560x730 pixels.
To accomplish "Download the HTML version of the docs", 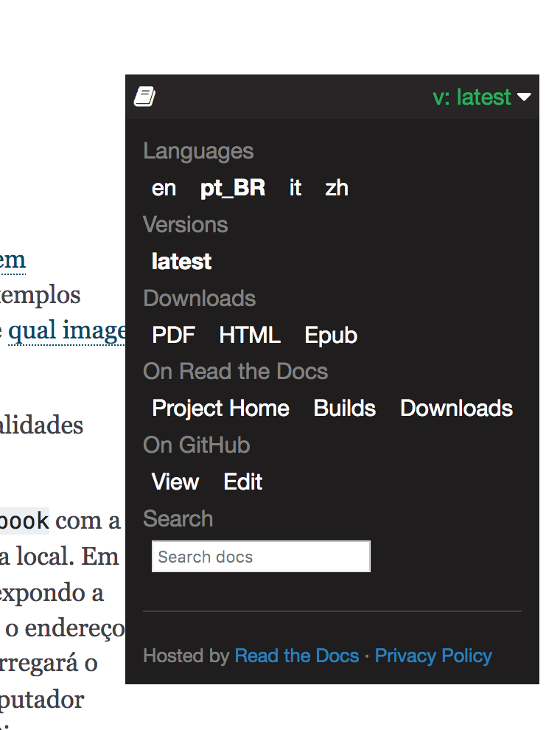I will pos(249,336).
